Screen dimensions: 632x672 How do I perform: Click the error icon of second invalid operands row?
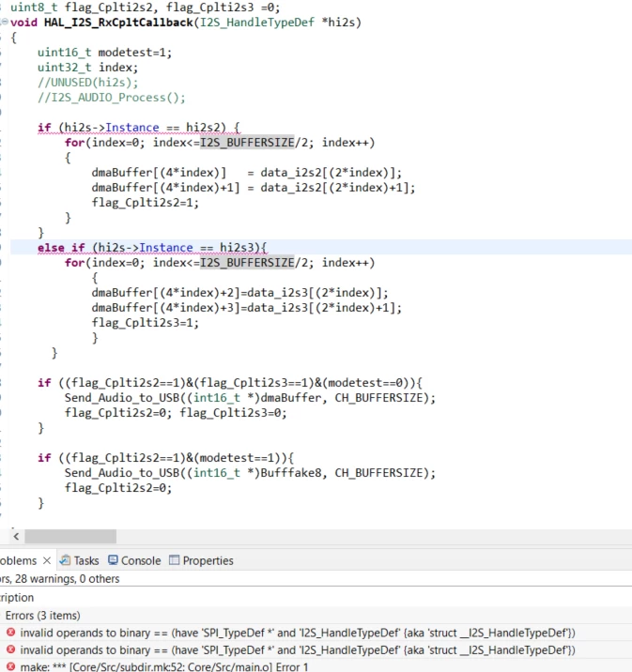pos(10,649)
